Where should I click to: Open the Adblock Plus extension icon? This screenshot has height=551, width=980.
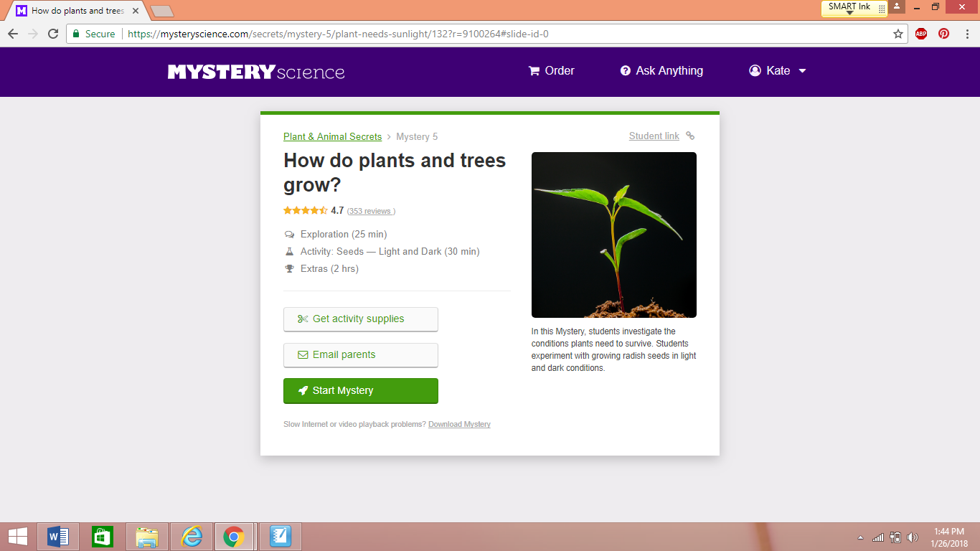pos(921,34)
